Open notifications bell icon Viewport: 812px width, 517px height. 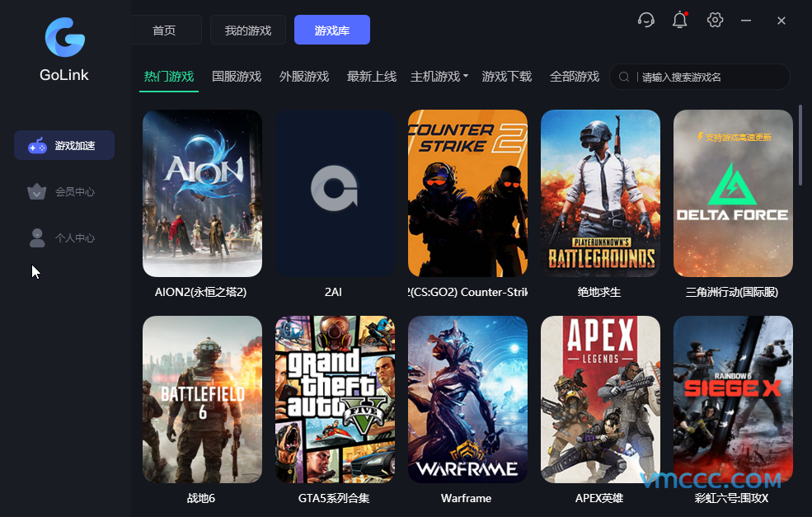pyautogui.click(x=680, y=21)
